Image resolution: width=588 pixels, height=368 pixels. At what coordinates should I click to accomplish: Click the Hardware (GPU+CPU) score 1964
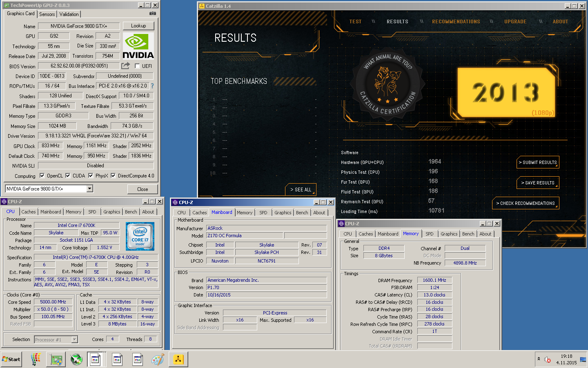[434, 162]
